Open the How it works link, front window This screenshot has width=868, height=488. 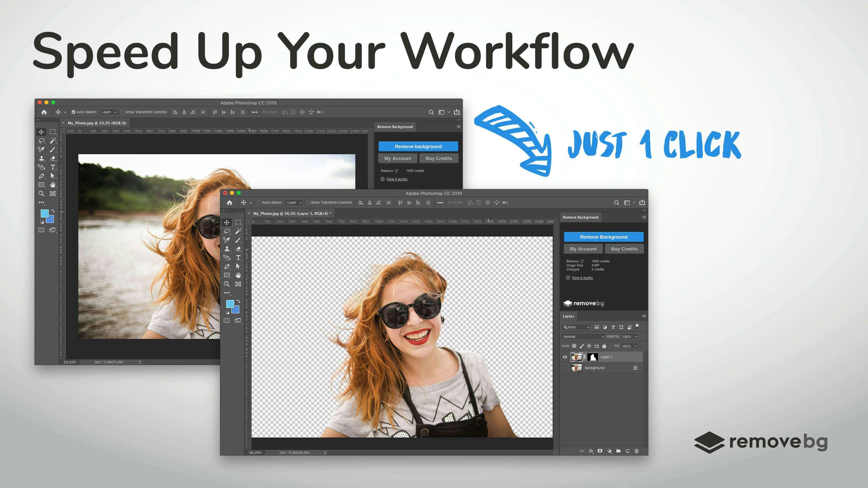click(x=583, y=278)
